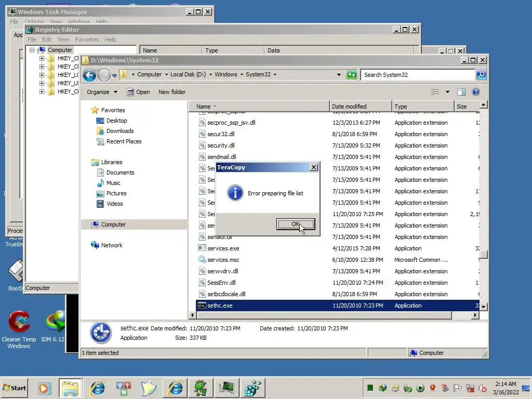Viewport: 532px width, 399px height.
Task: Select the services.exe file
Action: [223, 248]
